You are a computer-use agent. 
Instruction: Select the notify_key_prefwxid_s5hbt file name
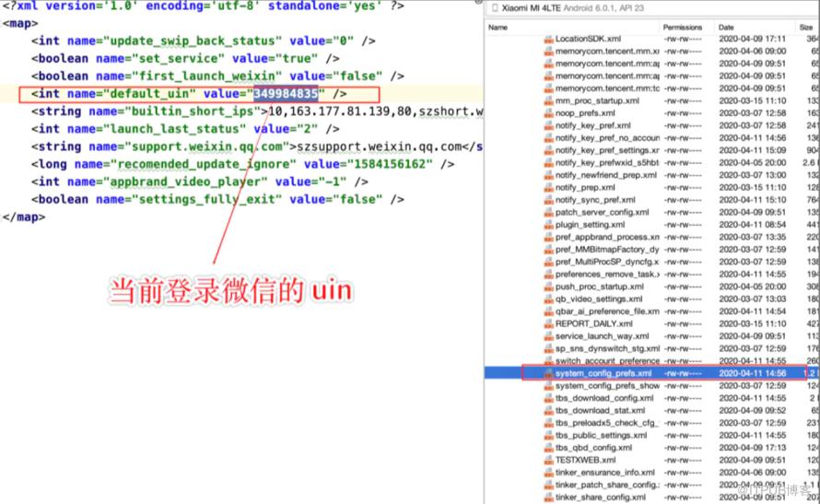click(607, 162)
